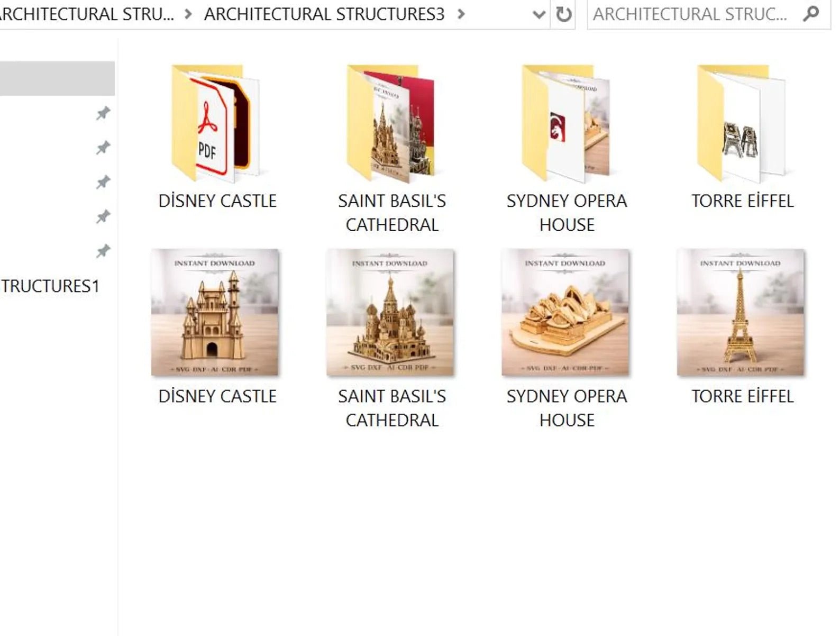840x636 pixels.
Task: Select the Torre Eiffel preview image thumbnail
Action: tap(741, 312)
